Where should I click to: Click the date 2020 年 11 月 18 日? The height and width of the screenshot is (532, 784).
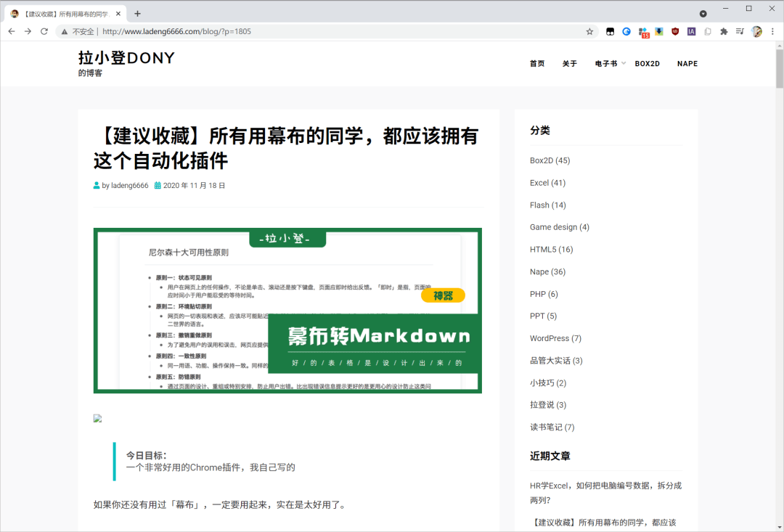[194, 186]
